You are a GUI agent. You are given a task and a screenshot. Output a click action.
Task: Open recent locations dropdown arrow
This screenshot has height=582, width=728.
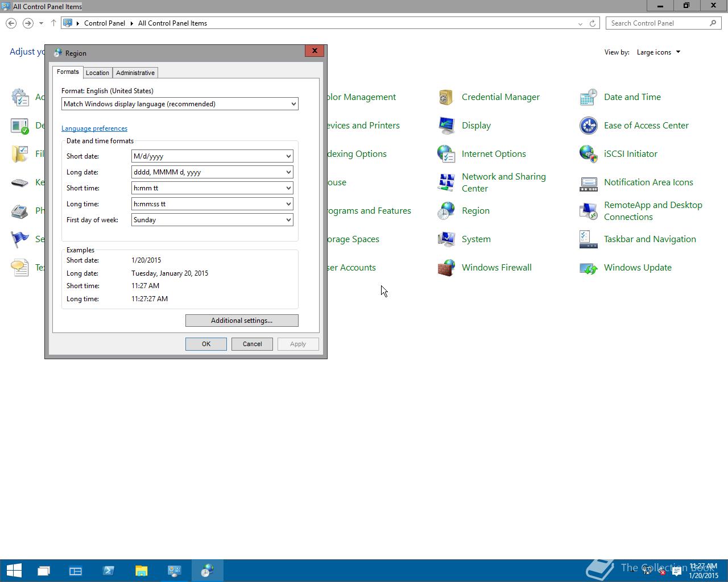[41, 23]
